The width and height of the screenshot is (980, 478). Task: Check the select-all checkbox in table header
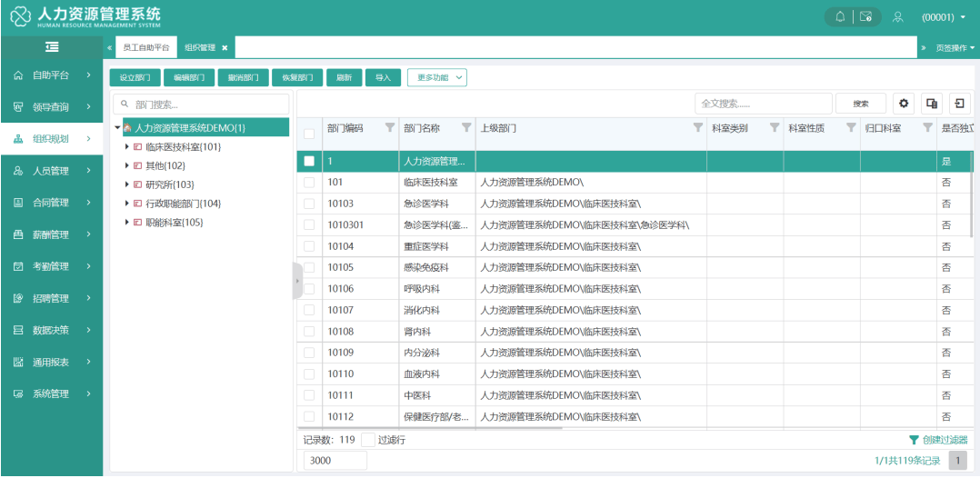309,134
